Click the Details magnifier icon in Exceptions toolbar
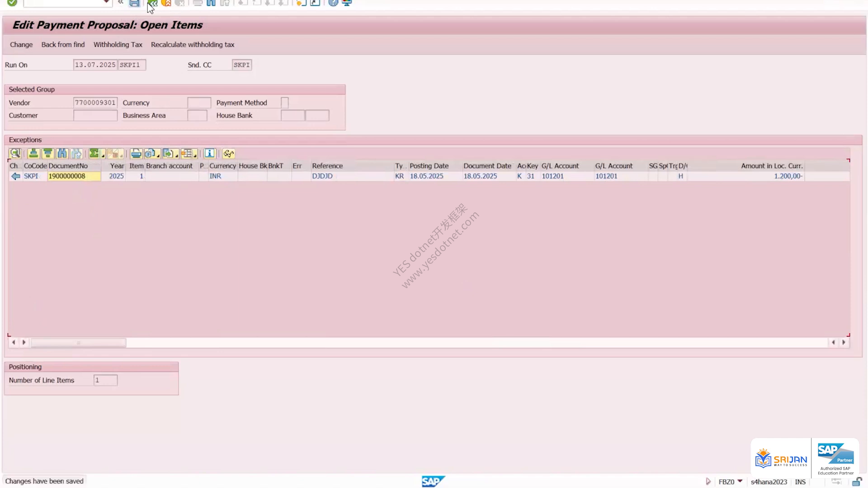868x488 pixels. click(15, 154)
